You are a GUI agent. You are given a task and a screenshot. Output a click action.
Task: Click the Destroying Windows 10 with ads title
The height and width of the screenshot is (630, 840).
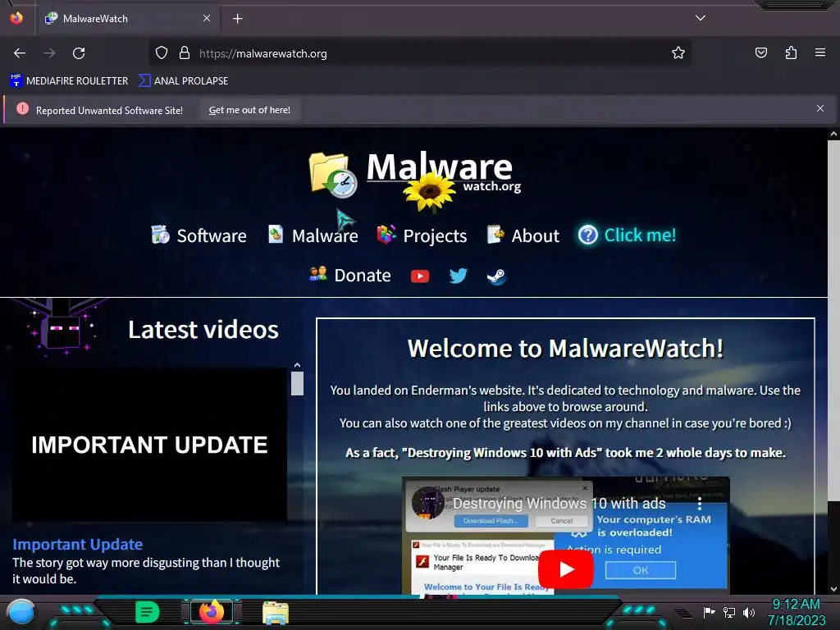pos(559,504)
